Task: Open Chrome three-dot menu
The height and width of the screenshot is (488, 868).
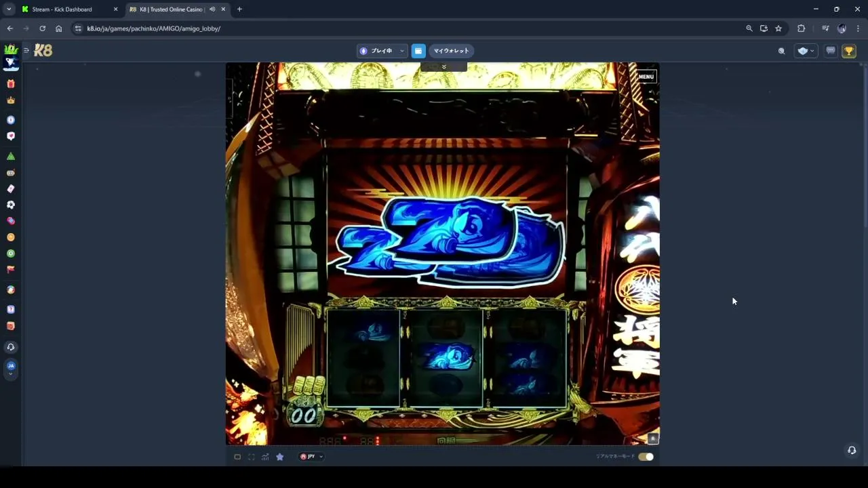Action: point(858,28)
